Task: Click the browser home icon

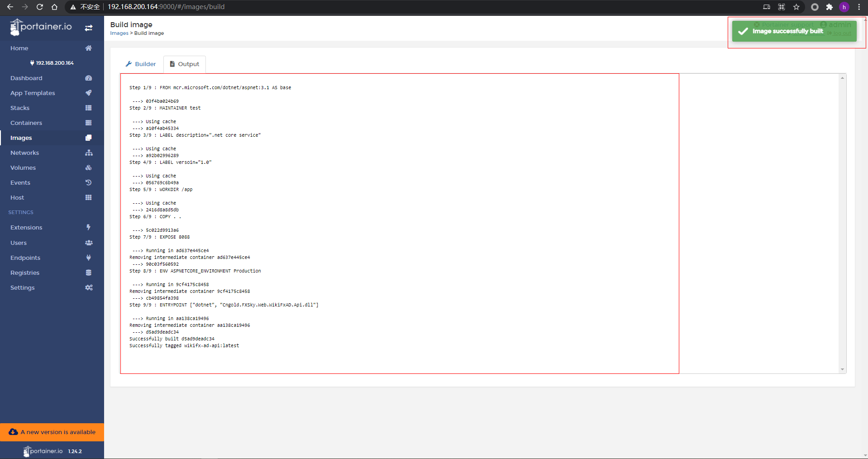Action: click(x=54, y=7)
